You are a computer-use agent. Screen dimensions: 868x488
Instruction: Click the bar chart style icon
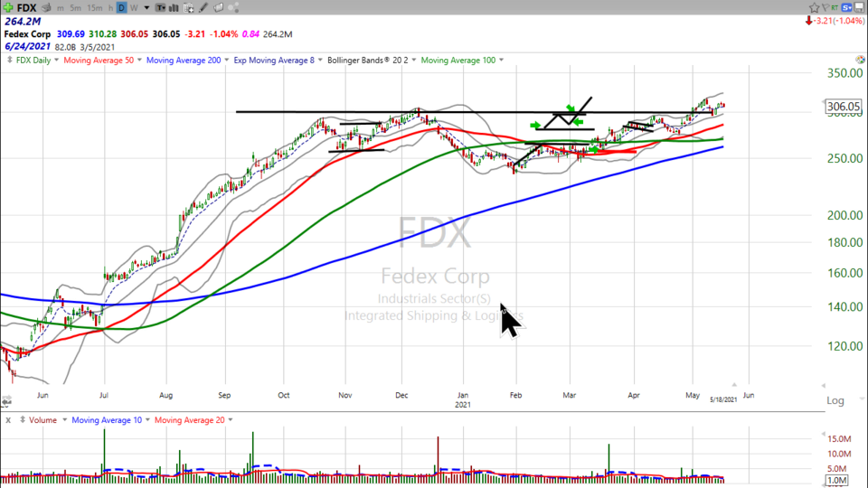pyautogui.click(x=173, y=8)
